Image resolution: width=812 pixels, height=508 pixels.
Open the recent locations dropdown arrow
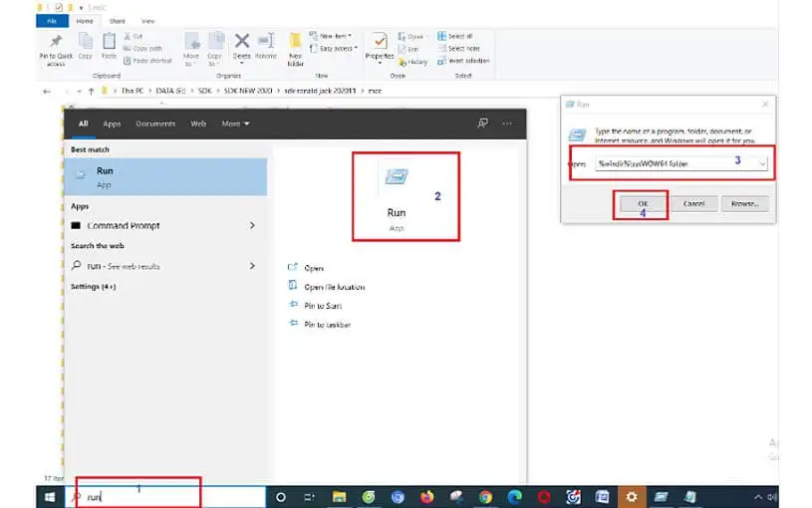click(x=79, y=91)
